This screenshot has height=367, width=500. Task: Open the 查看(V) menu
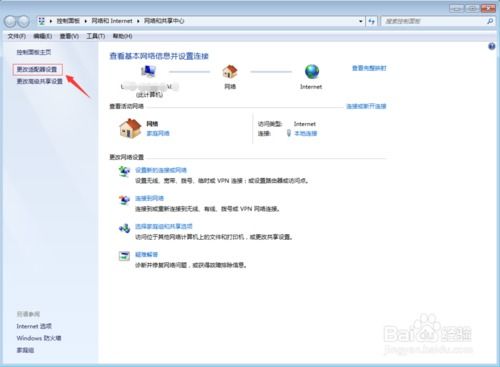pyautogui.click(x=69, y=36)
